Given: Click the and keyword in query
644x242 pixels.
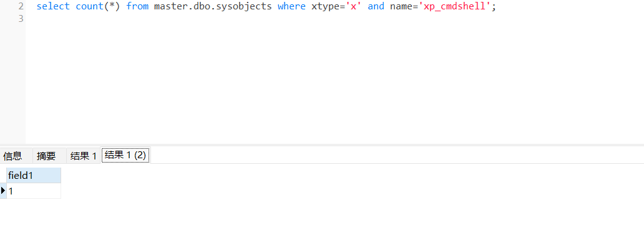Looking at the screenshot, I should tap(376, 7).
